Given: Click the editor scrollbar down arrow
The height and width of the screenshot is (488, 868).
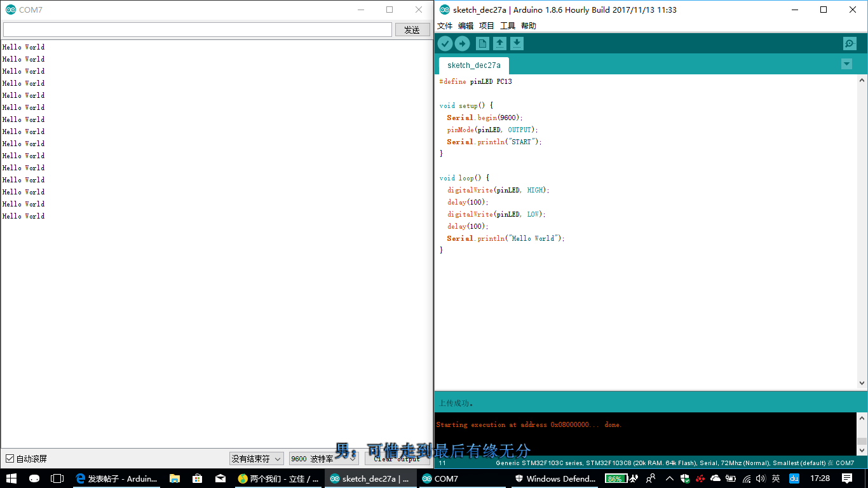Looking at the screenshot, I should [x=862, y=383].
